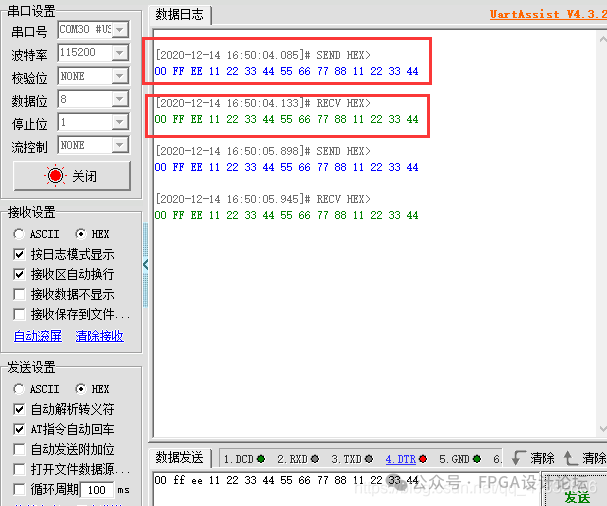Click the first 清除 clear arrow icon
This screenshot has width=607, height=506.
pos(518,458)
